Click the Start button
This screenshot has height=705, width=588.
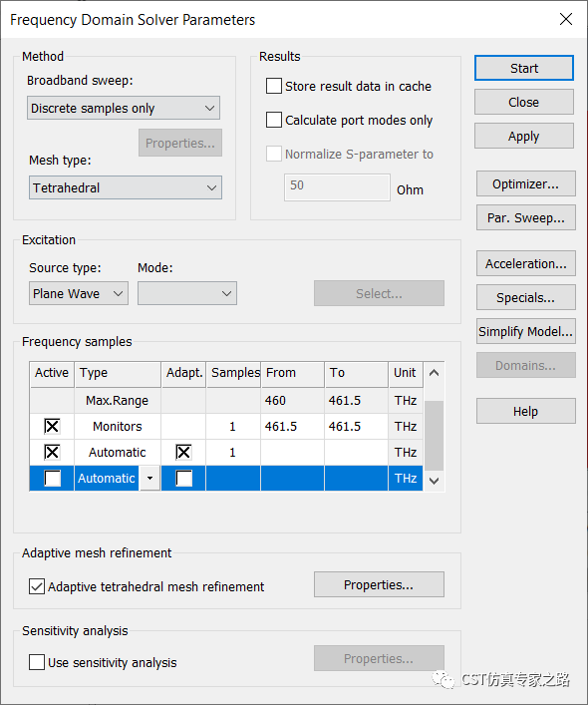coord(524,68)
